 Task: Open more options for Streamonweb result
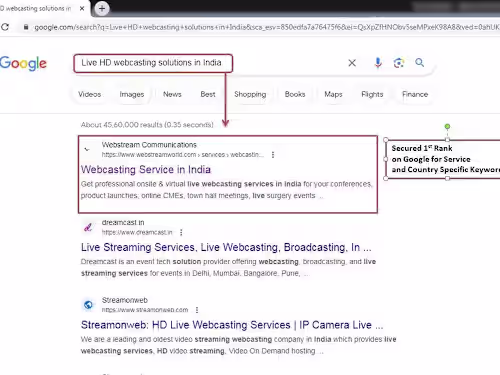tap(197, 310)
